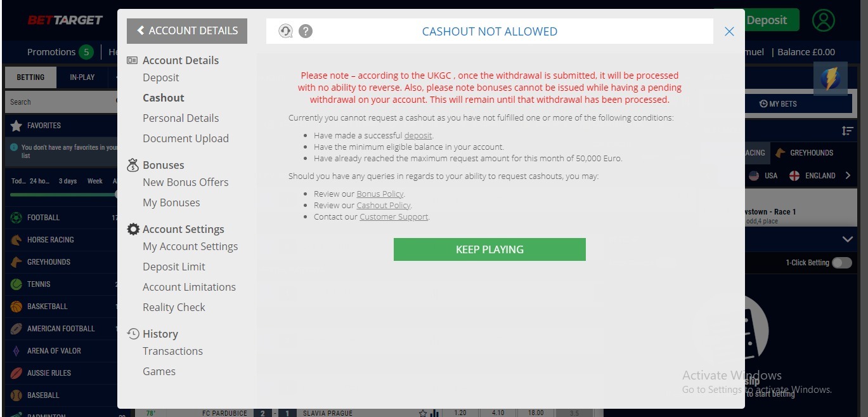Open Games history
Screen dimensions: 868x417
[159, 371]
